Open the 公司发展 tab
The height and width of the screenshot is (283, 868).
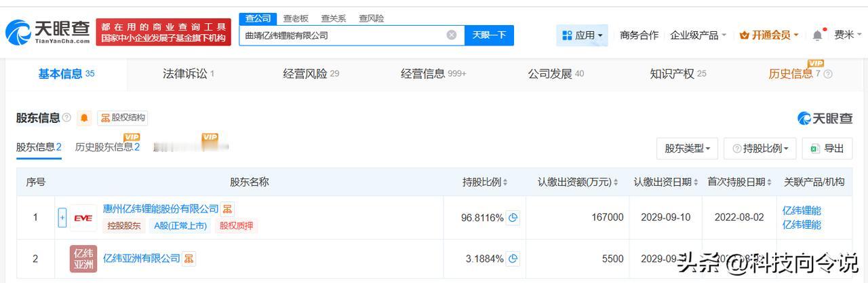tap(555, 74)
